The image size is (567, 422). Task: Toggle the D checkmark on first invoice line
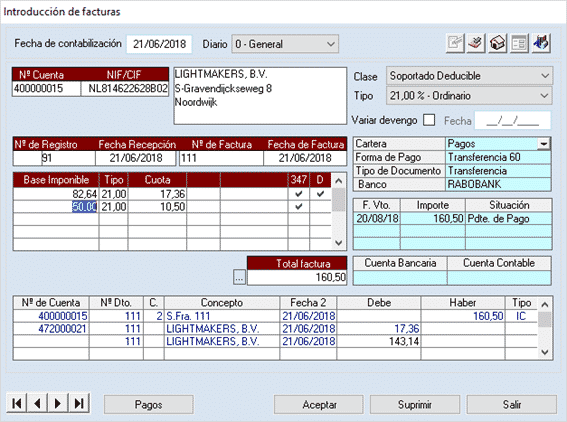point(320,194)
